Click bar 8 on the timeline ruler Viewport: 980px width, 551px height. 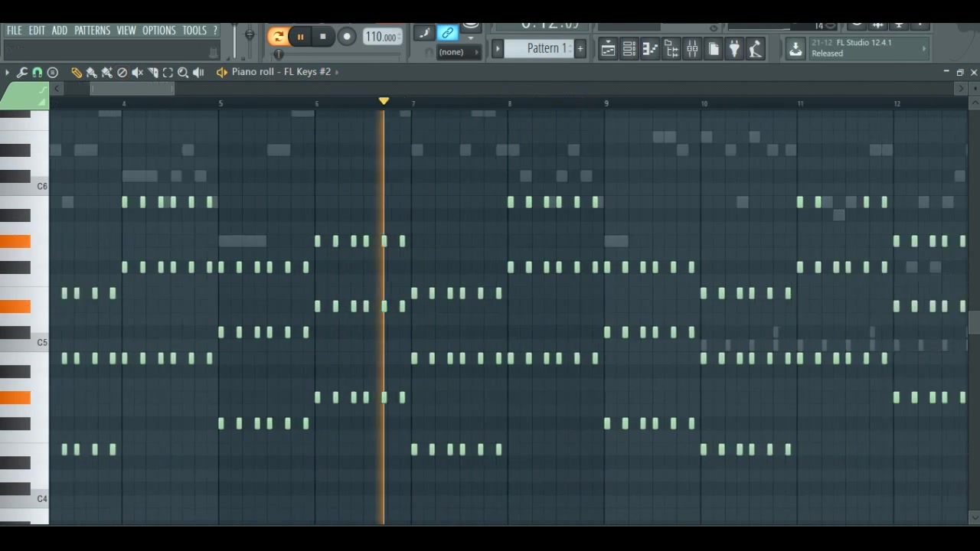click(510, 103)
